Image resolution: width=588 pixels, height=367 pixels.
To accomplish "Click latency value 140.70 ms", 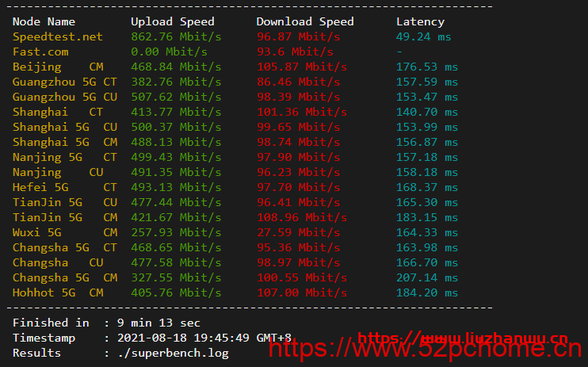I will pos(427,112).
